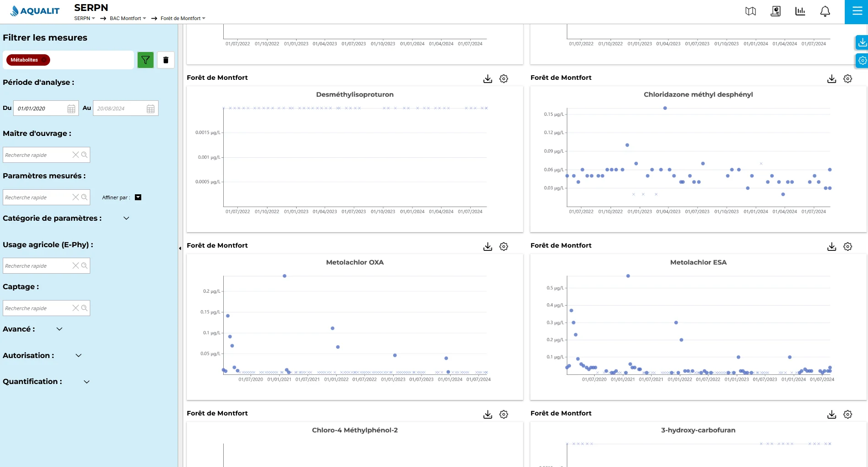Download the Metolachlor ESA chart
The height and width of the screenshot is (467, 868).
point(832,246)
